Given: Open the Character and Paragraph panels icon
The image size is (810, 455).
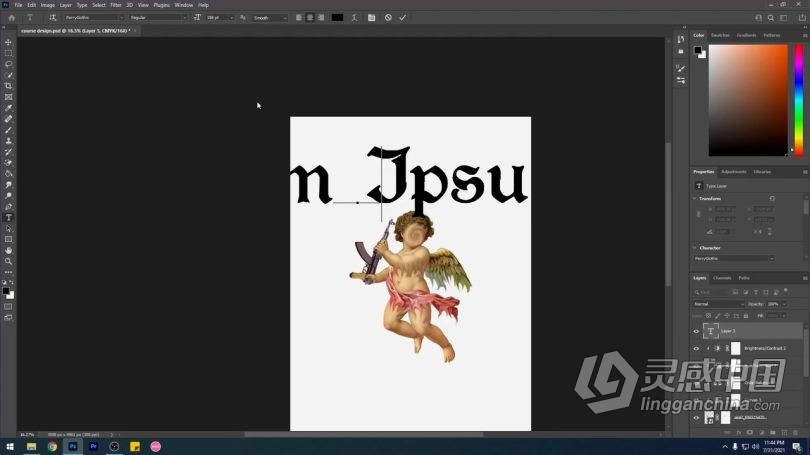Looking at the screenshot, I should [371, 18].
